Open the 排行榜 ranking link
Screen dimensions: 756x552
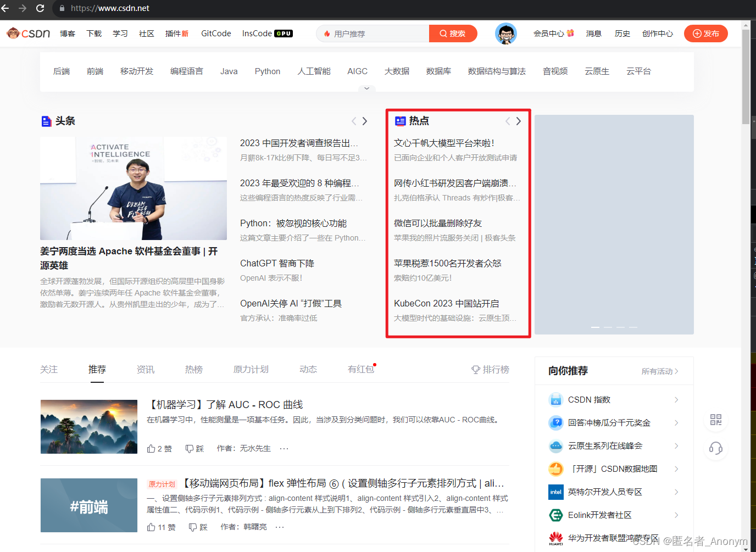(490, 370)
